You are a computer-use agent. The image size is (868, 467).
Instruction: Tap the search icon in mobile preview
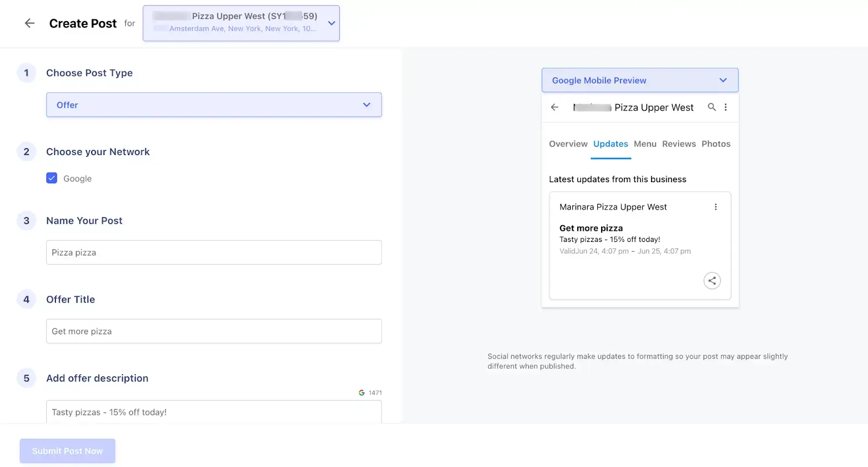point(712,107)
